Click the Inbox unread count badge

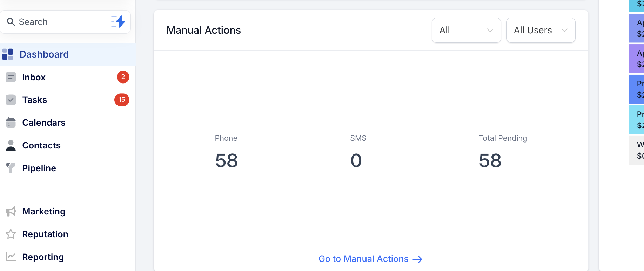click(x=123, y=77)
